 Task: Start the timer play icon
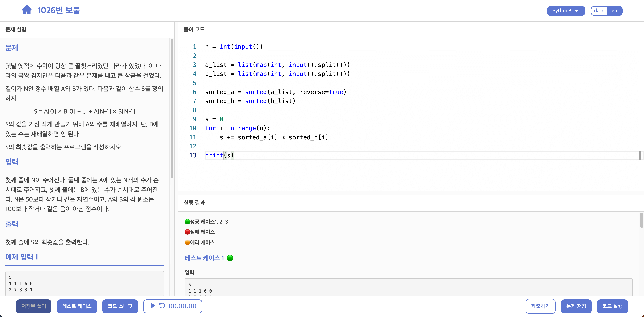click(x=153, y=306)
